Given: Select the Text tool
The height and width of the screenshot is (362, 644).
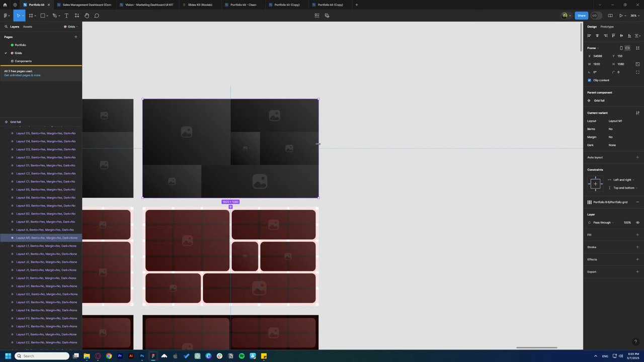Looking at the screenshot, I should coord(66,16).
